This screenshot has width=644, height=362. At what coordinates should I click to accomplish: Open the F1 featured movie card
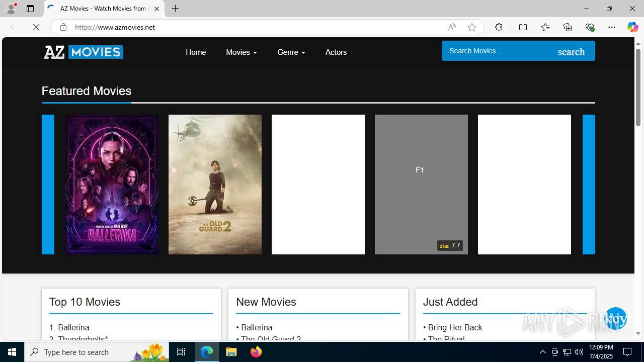click(421, 185)
